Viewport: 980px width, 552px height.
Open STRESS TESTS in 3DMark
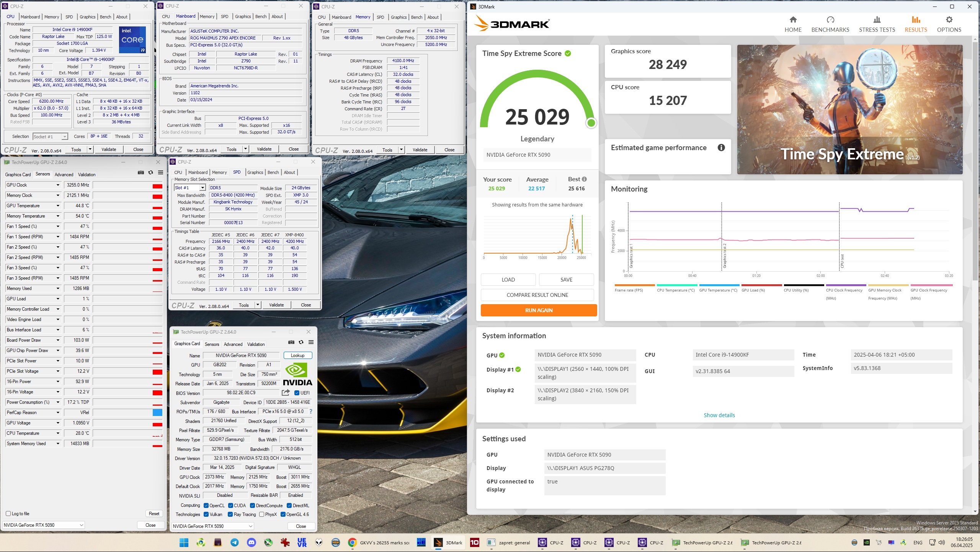877,24
